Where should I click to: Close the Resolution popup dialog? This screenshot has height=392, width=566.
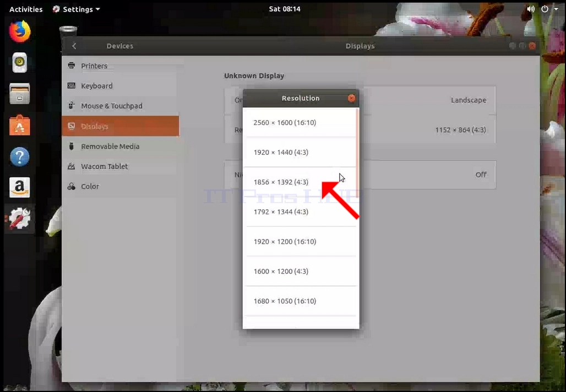pyautogui.click(x=351, y=98)
